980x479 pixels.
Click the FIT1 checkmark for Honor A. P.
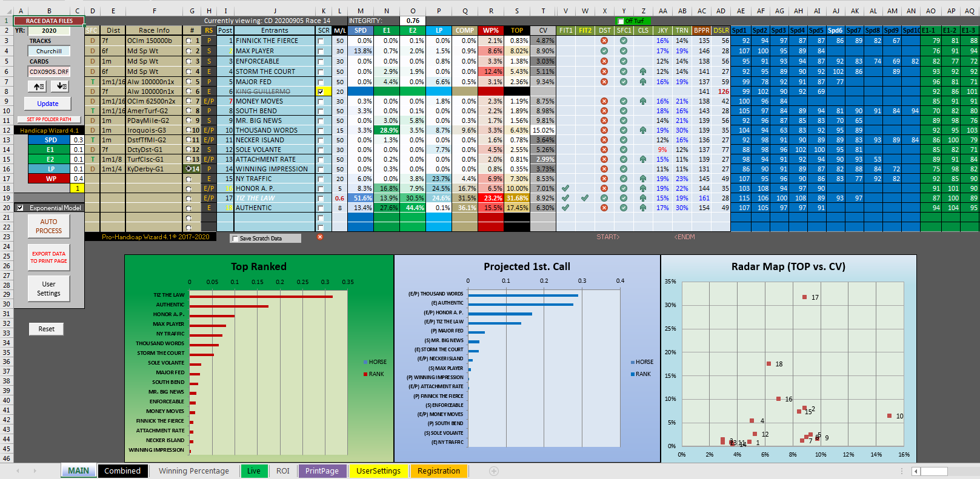pos(565,188)
